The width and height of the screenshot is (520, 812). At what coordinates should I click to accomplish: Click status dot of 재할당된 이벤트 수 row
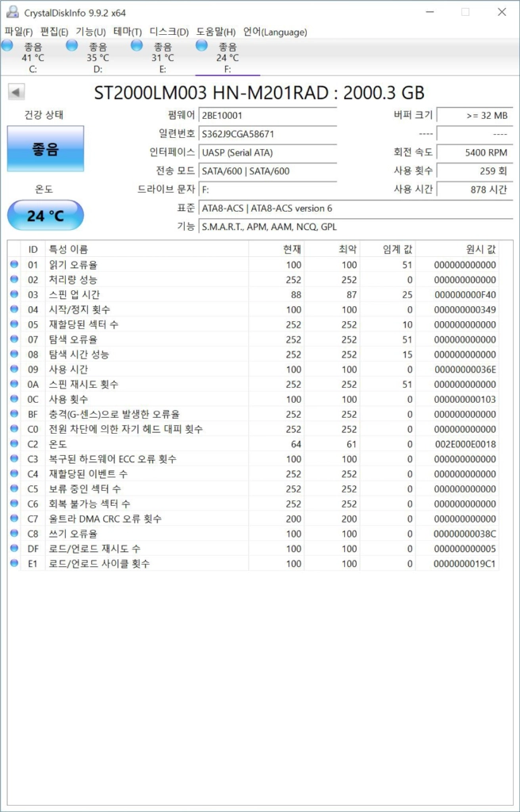14,474
